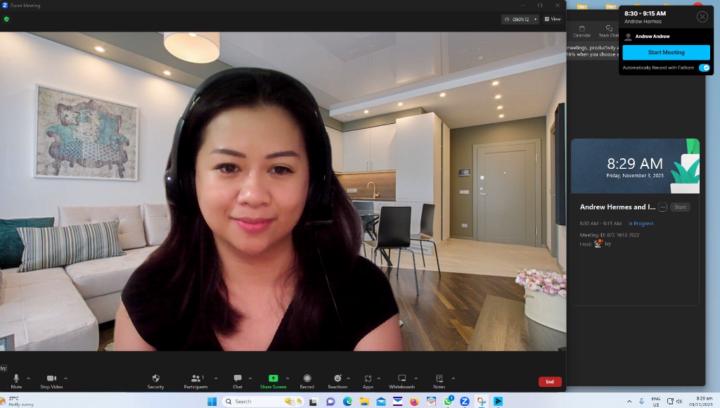Mute the microphone in Zoom toolbar
This screenshot has width=720, height=408.
coord(16,379)
